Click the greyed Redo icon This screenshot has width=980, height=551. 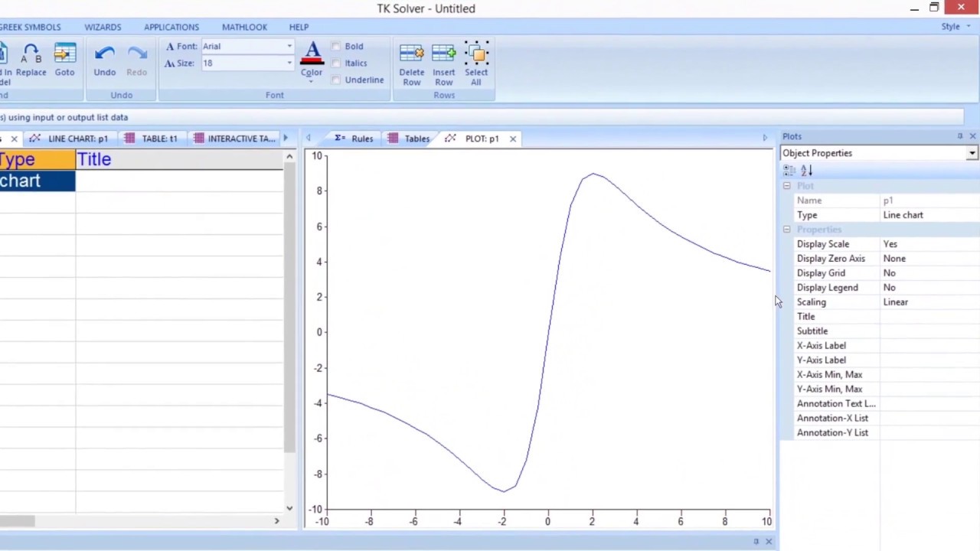[x=136, y=60]
